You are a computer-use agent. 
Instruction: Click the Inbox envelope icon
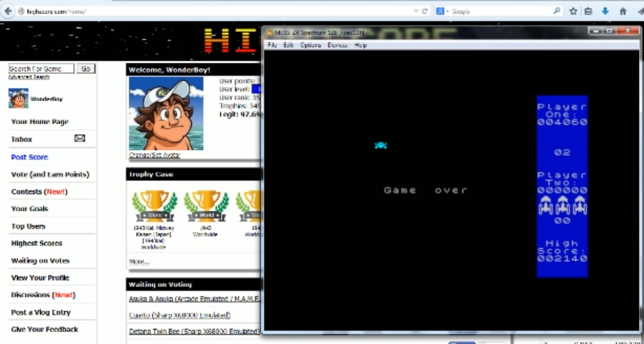point(80,139)
